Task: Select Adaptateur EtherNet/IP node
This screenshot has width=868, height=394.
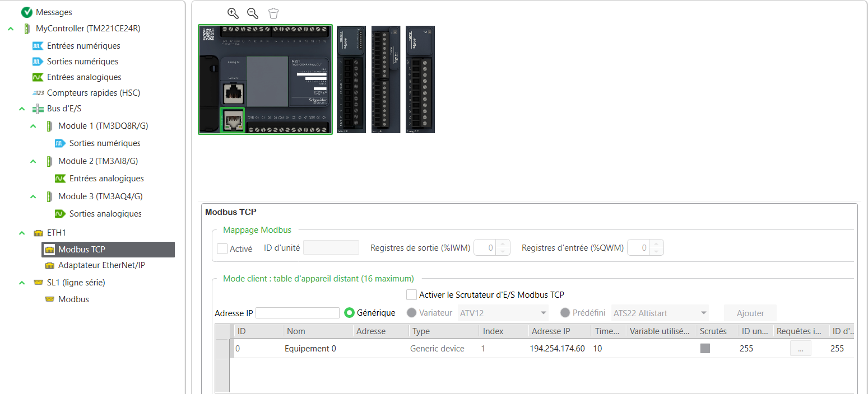Action: (101, 265)
